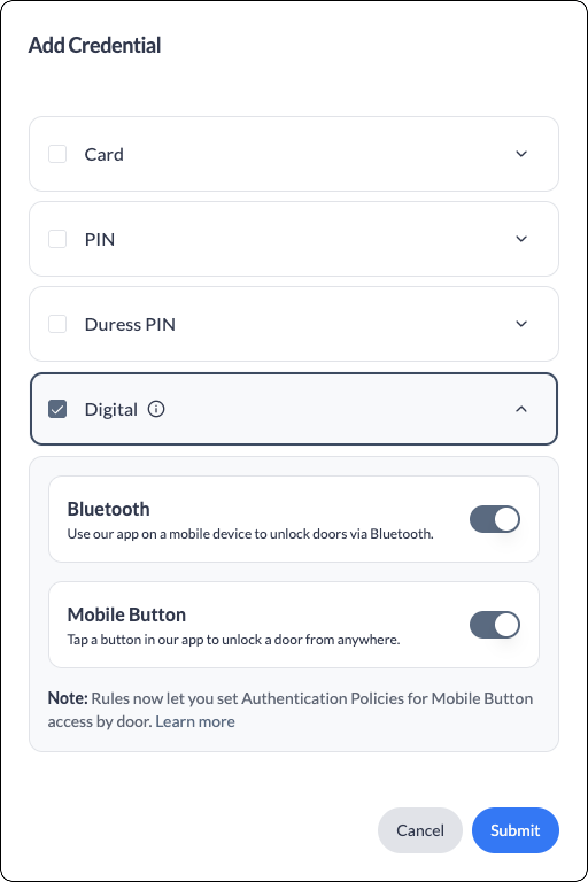The height and width of the screenshot is (882, 588).
Task: Click the Duress PIN label
Action: tap(130, 324)
